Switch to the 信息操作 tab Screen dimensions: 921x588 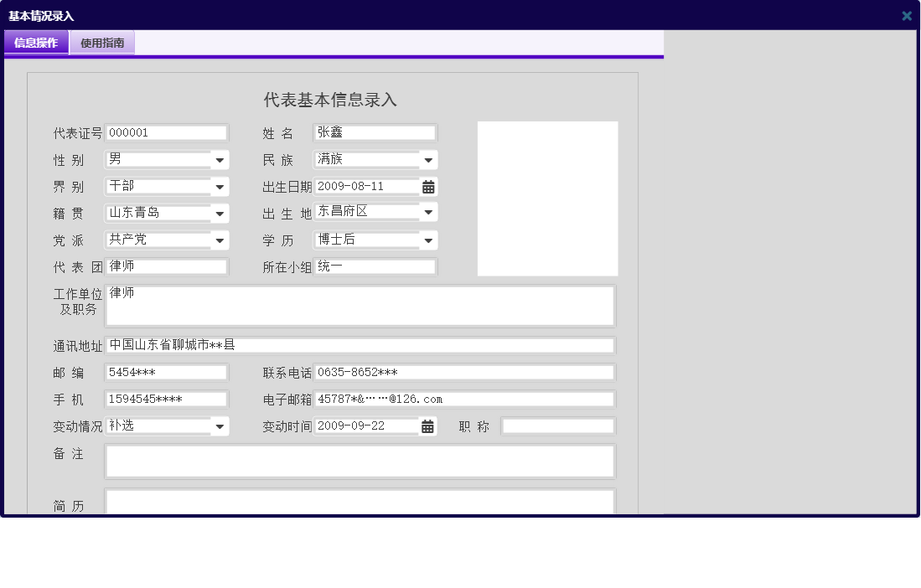36,43
